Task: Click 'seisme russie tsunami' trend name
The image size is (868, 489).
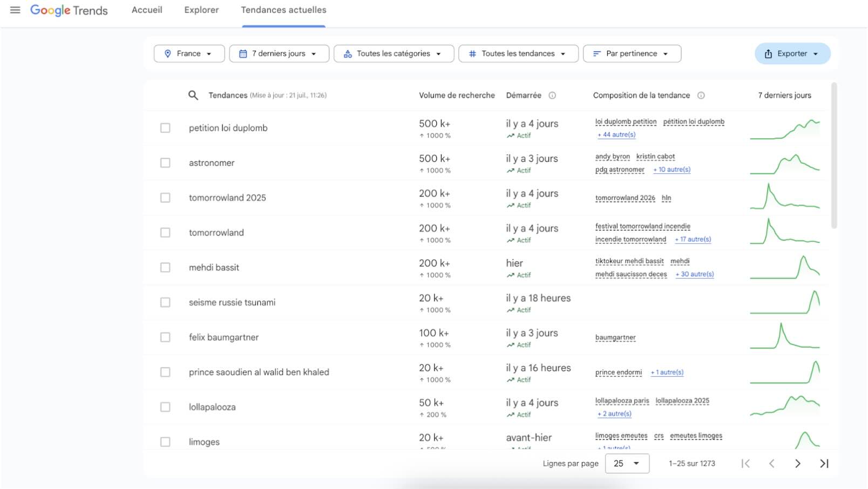Action: [232, 302]
